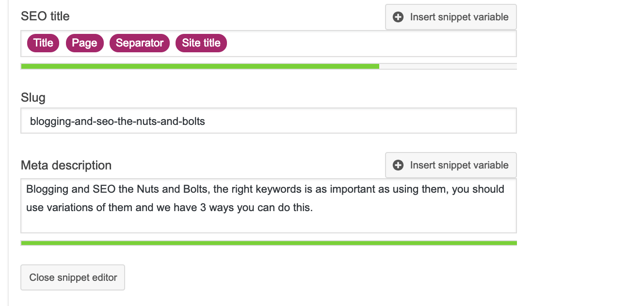Viewport: 644px width, 306px height.
Task: Select the Page snippet variable tag
Action: tap(84, 43)
